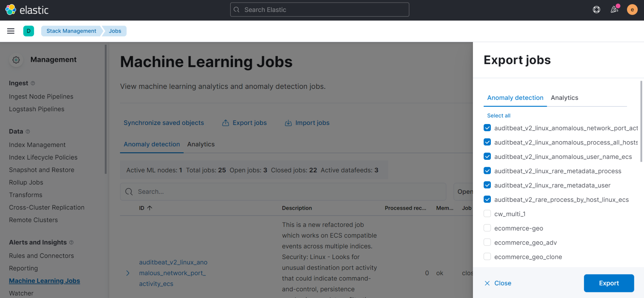The image size is (644, 298).
Task: Click the user avatar in the top right
Action: [x=632, y=9]
